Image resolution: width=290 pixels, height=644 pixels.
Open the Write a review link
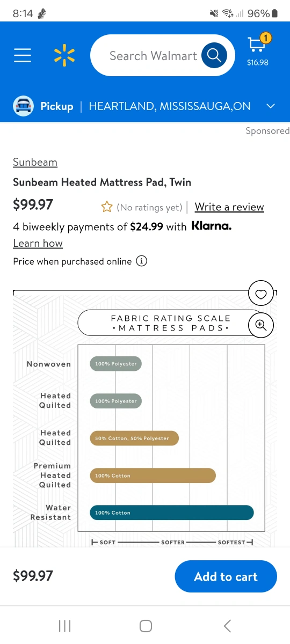click(229, 207)
